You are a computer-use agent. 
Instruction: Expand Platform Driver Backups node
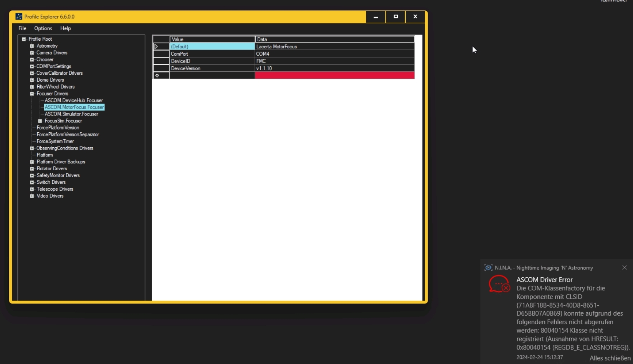click(32, 162)
